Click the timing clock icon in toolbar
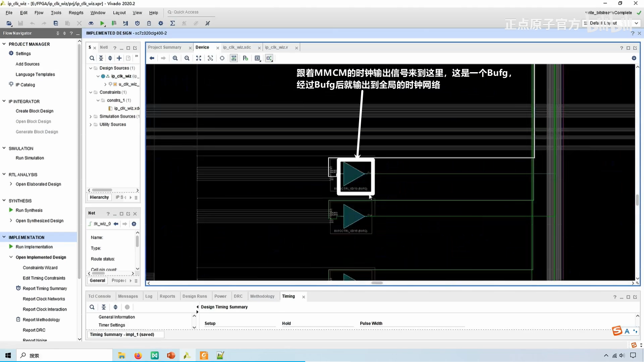This screenshot has height=362, width=644. click(x=137, y=23)
